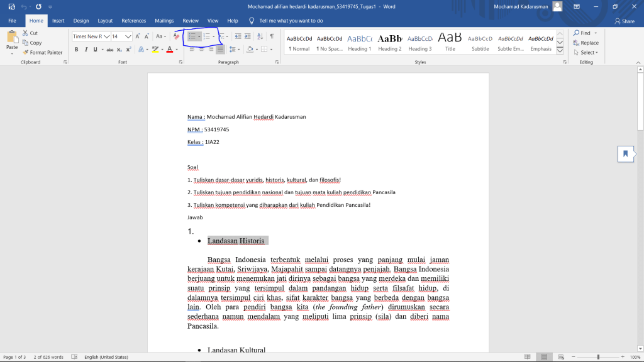Click the Format Painter tool

(42, 52)
